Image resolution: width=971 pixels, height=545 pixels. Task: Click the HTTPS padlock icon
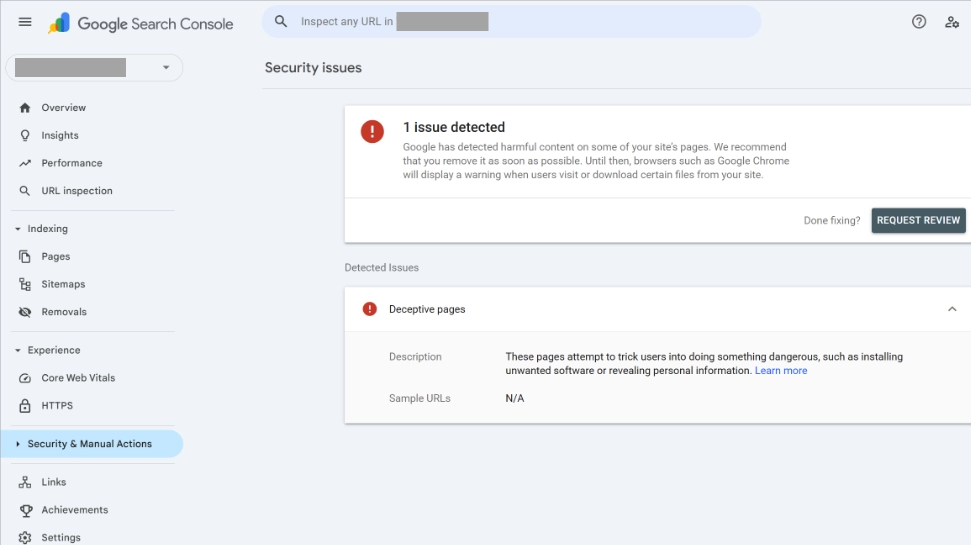coord(25,406)
